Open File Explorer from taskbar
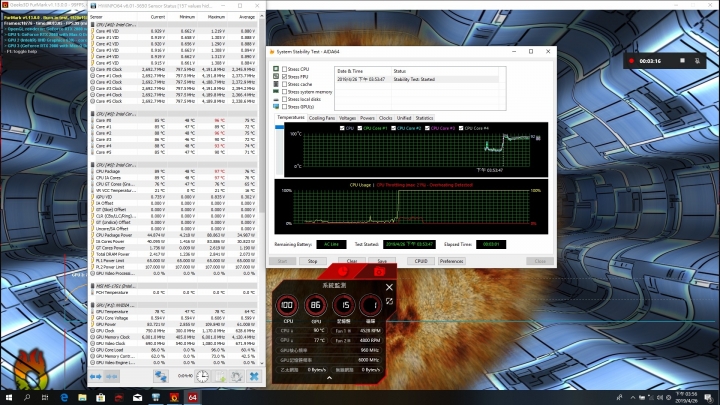This screenshot has height=405, width=720. [x=82, y=398]
